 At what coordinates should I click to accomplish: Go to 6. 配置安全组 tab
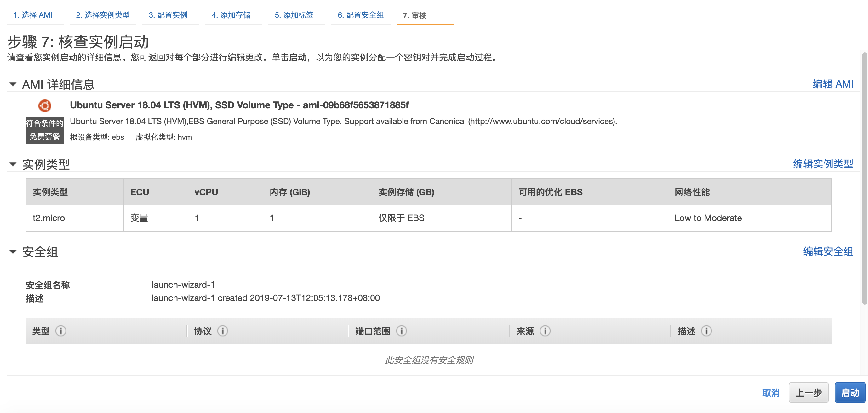point(361,15)
